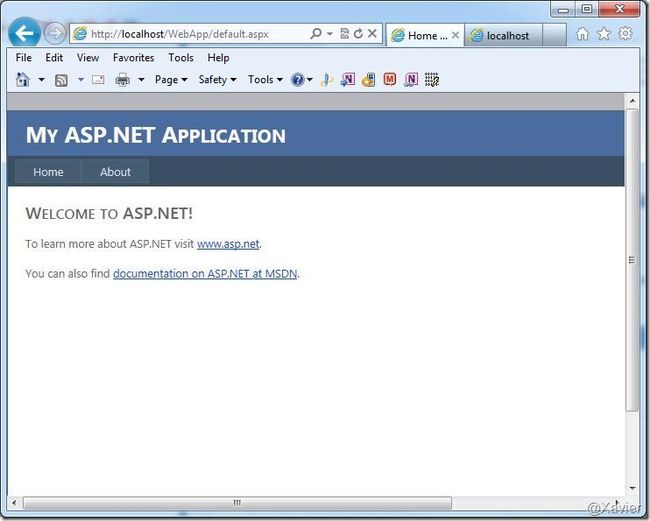Viewport: 650px width, 521px height.
Task: Open the View menu
Action: pos(88,58)
